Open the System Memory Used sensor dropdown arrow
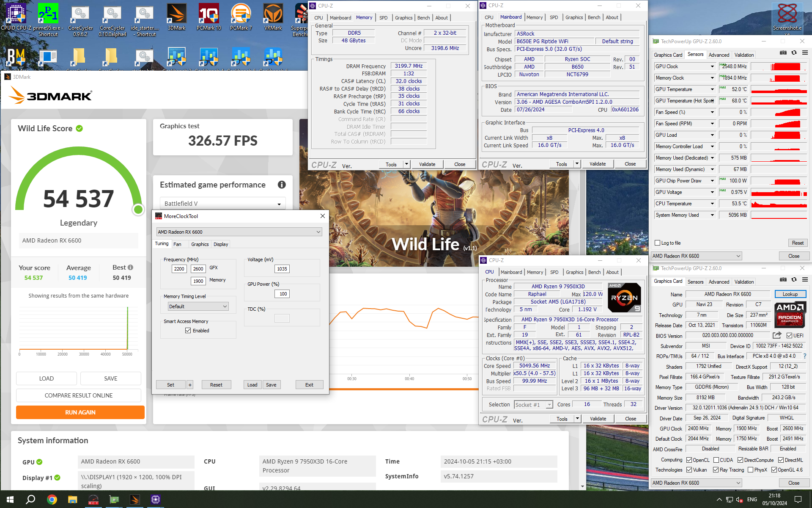This screenshot has height=508, width=812. click(x=712, y=215)
